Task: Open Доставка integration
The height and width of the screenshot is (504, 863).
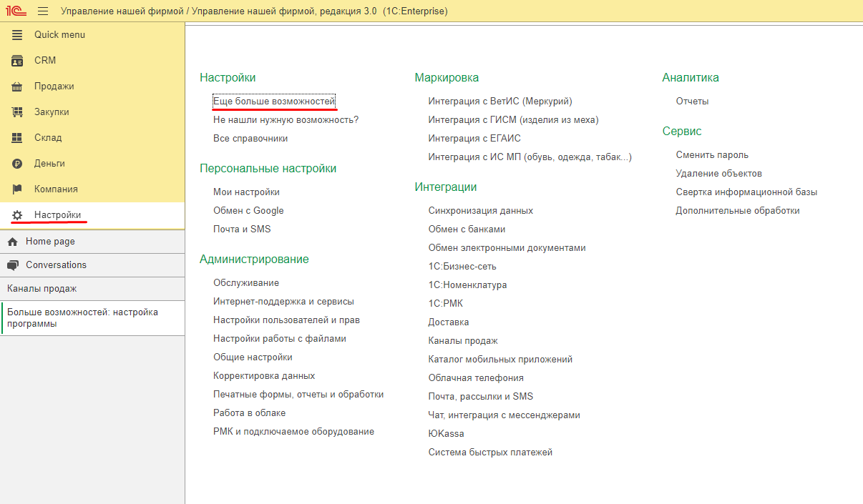Action: click(449, 322)
